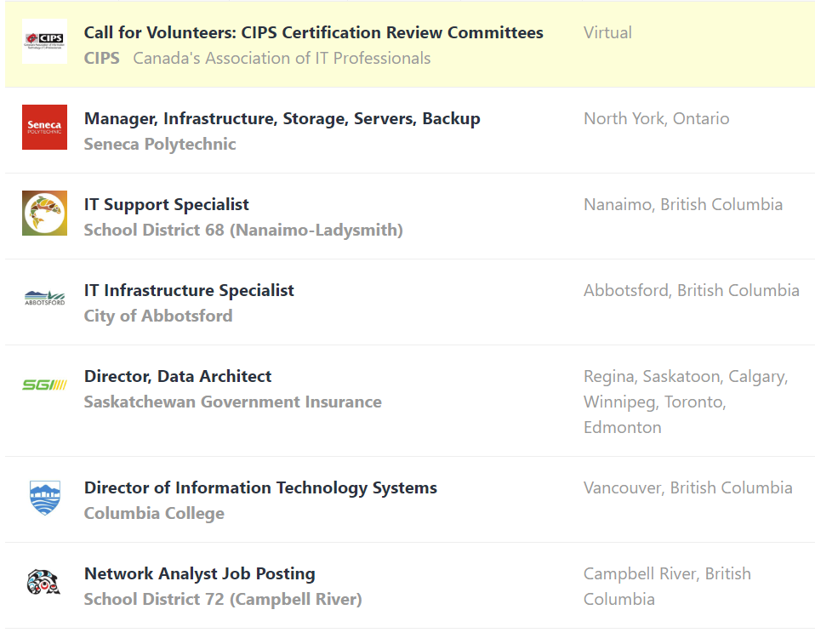The height and width of the screenshot is (644, 815).
Task: Click the CIPS logo icon
Action: pos(44,41)
